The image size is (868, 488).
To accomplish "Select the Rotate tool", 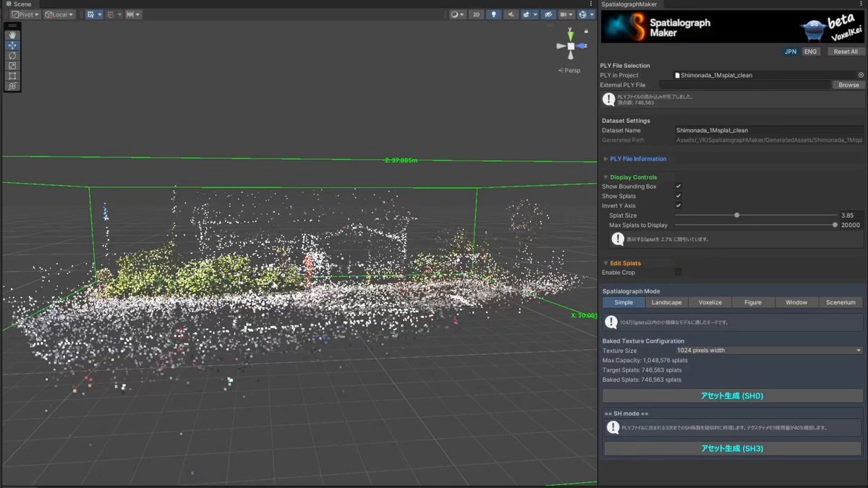I will (12, 55).
